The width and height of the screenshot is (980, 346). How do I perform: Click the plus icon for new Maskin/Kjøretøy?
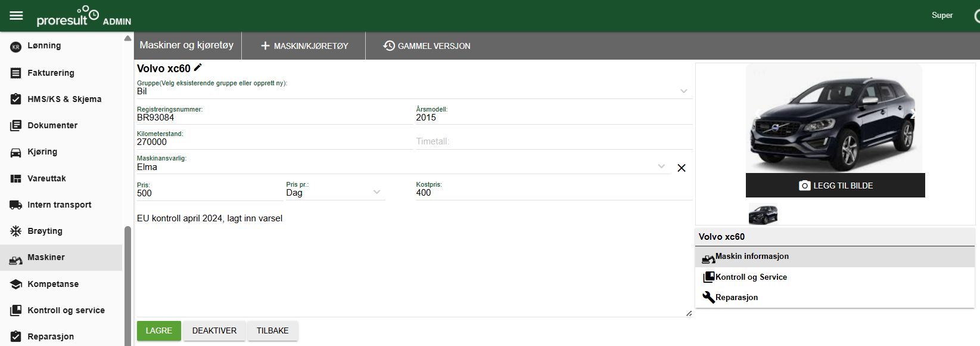point(266,46)
